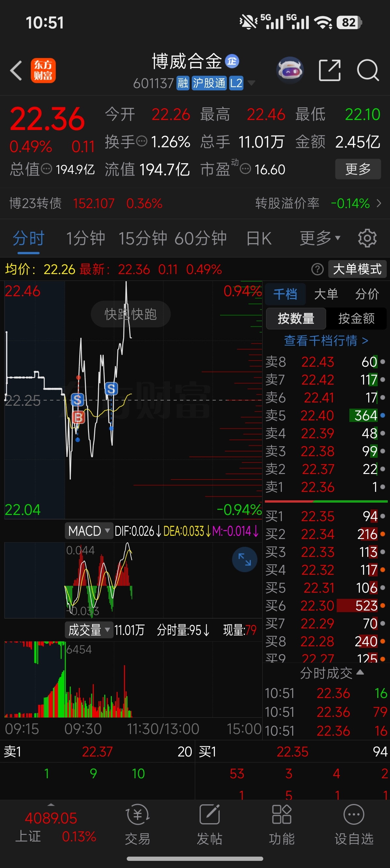Tap the share icon
This screenshot has width=390, height=868.
[330, 70]
